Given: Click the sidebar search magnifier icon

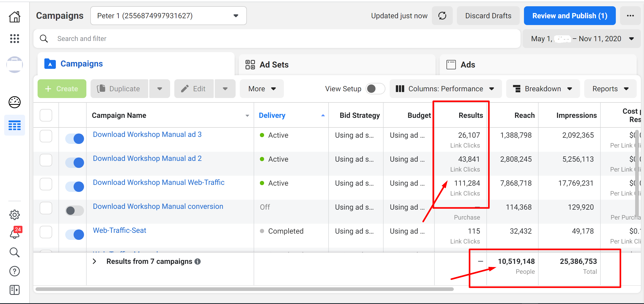Looking at the screenshot, I should click(x=15, y=252).
